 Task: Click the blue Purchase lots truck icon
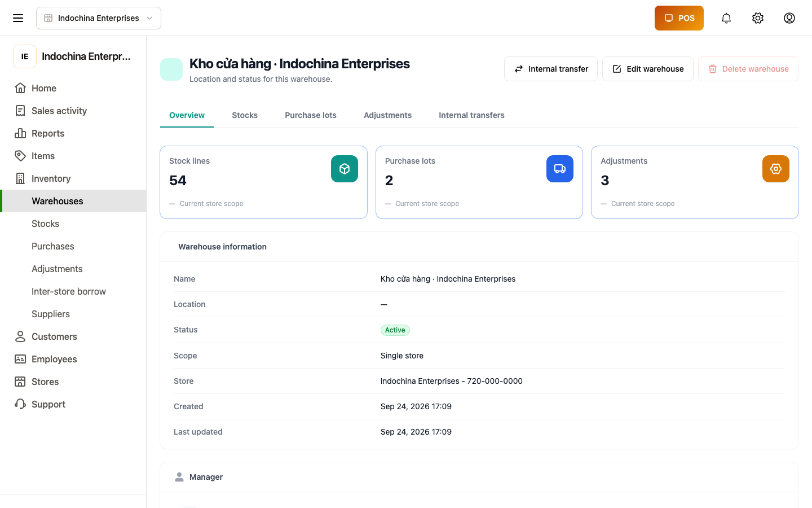pos(560,169)
